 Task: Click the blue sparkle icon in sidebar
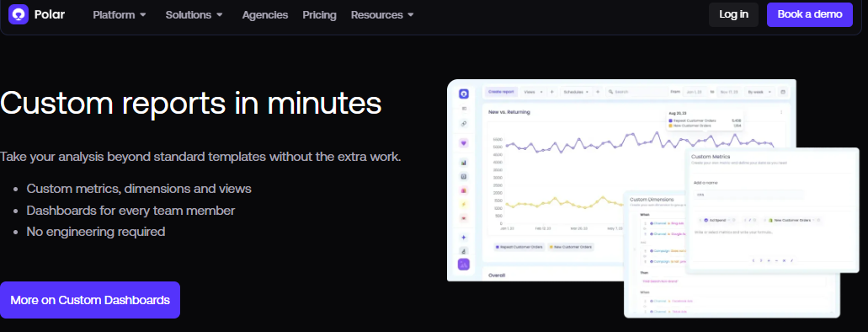[x=464, y=237]
